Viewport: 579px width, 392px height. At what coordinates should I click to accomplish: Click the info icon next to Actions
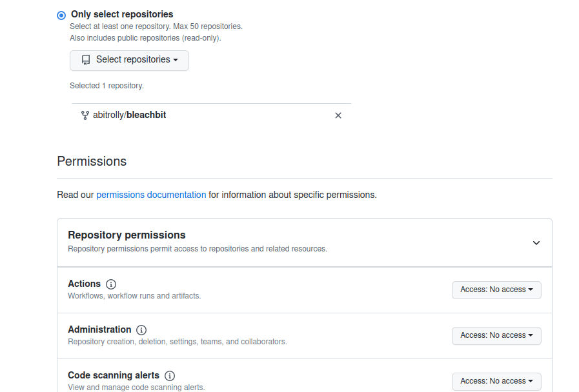pyautogui.click(x=110, y=284)
